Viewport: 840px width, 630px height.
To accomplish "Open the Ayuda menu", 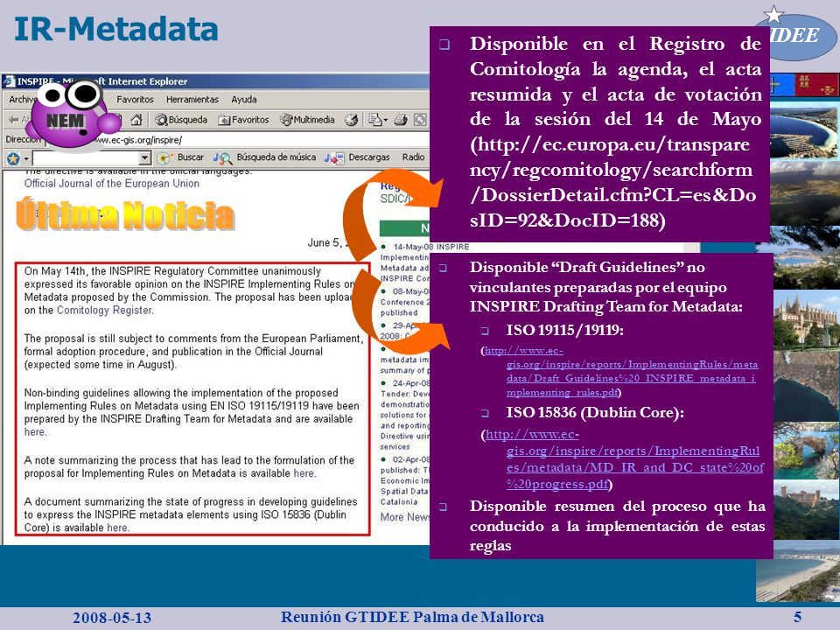I will pos(244,100).
